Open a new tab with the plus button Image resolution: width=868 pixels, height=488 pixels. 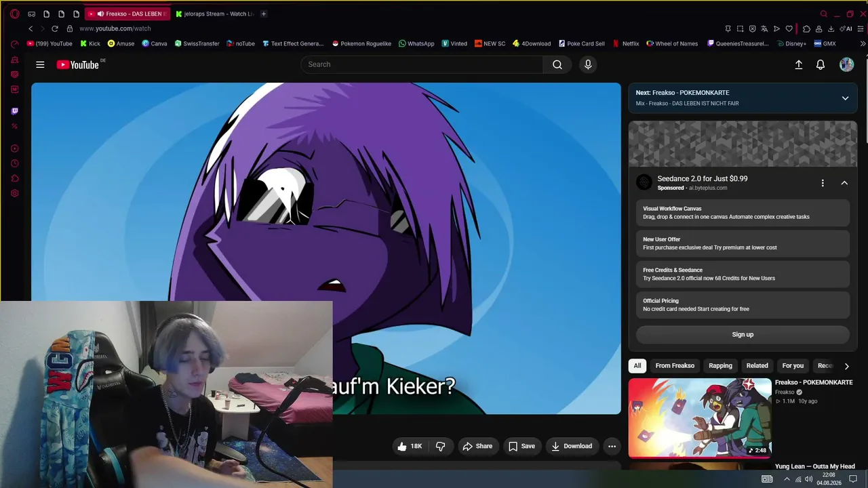pyautogui.click(x=264, y=14)
